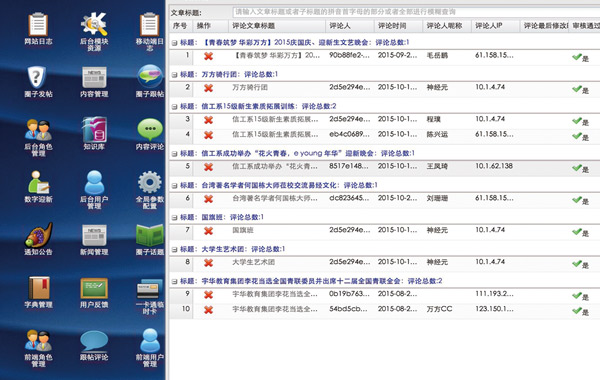Sort by the 评论人IP column header
The image size is (600, 380).
point(496,26)
